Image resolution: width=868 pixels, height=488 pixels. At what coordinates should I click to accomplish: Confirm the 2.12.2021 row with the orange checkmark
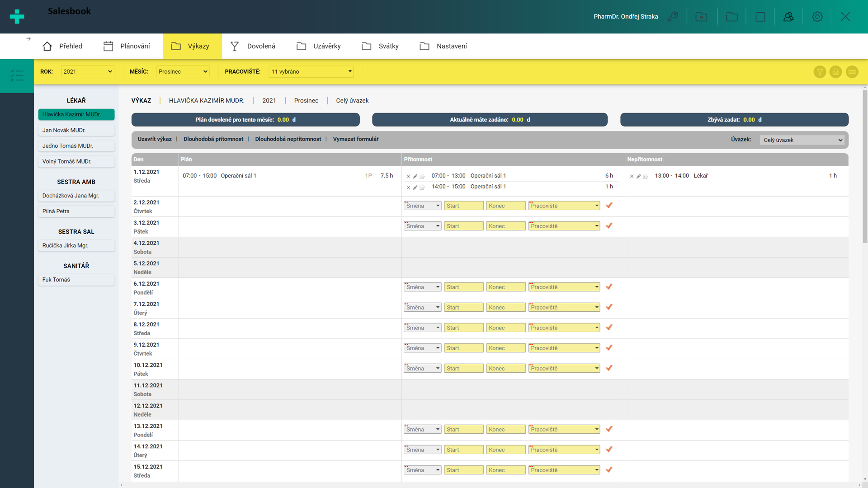click(609, 206)
